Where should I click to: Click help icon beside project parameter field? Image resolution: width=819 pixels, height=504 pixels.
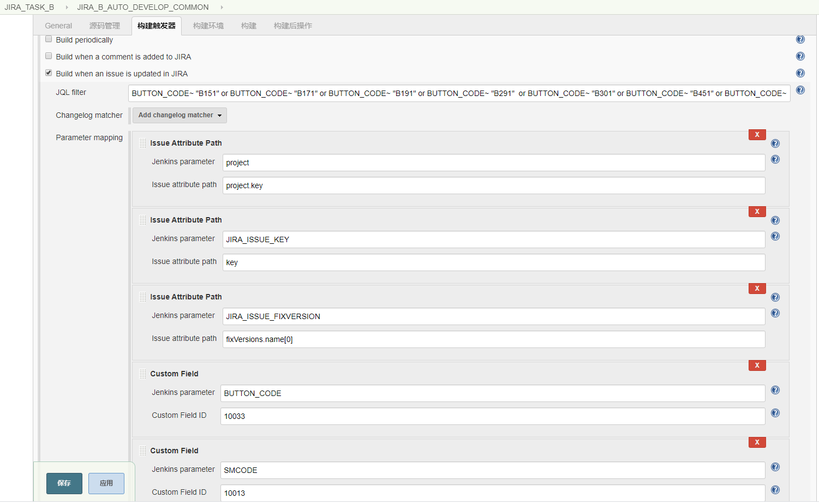[x=775, y=159]
